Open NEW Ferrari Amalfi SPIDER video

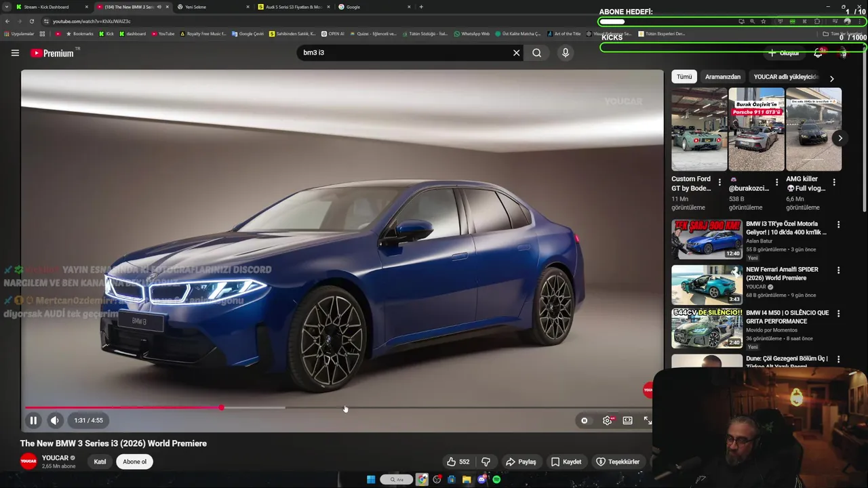(707, 285)
